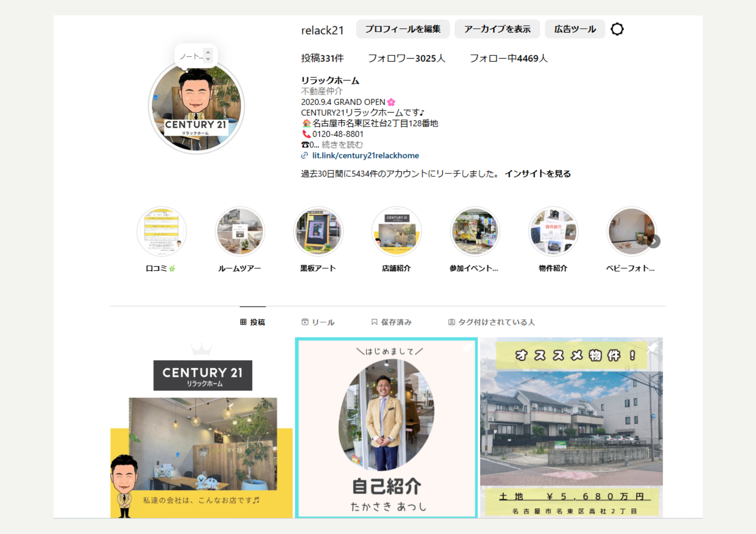Click the プロフィールを編集 button
The height and width of the screenshot is (534, 756).
point(403,29)
